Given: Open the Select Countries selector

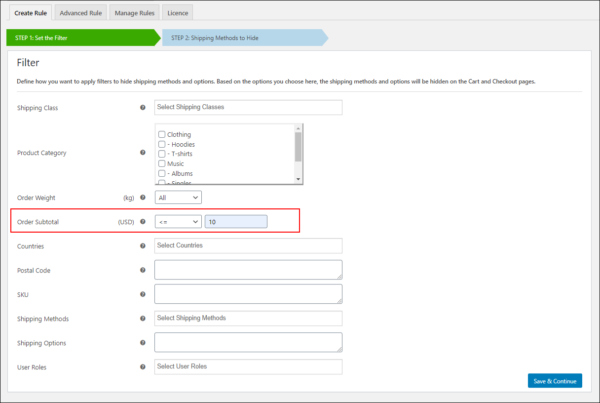Looking at the screenshot, I should tap(248, 246).
